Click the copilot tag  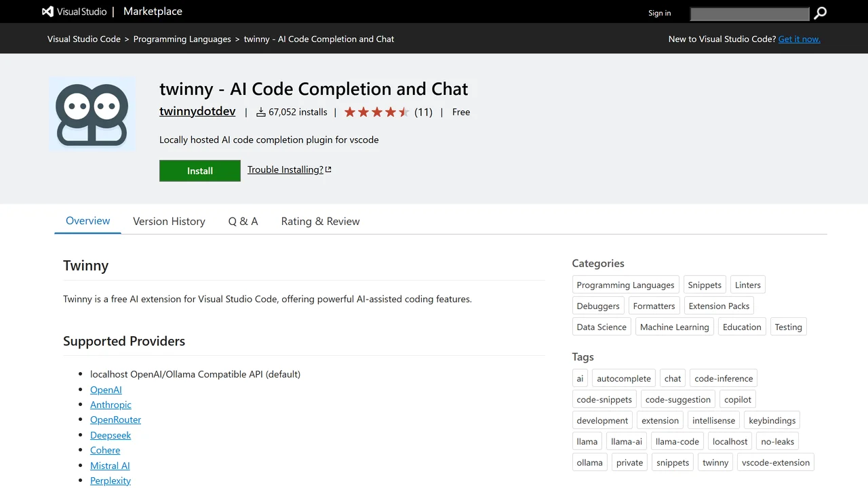[x=738, y=399]
